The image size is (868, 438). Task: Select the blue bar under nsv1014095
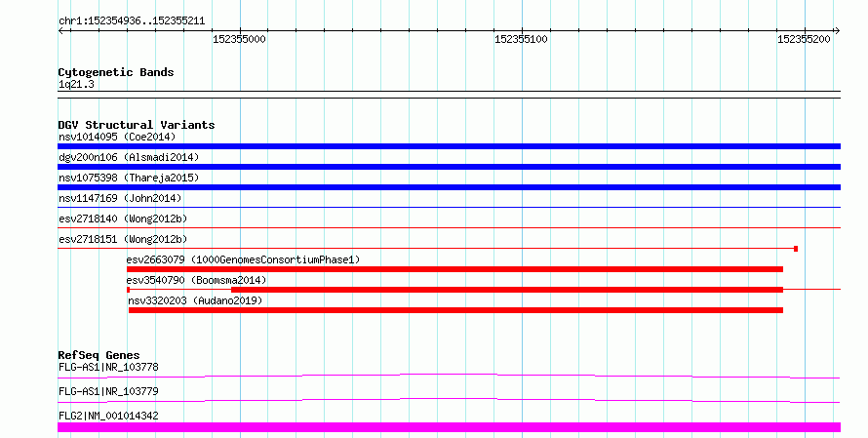(449, 146)
